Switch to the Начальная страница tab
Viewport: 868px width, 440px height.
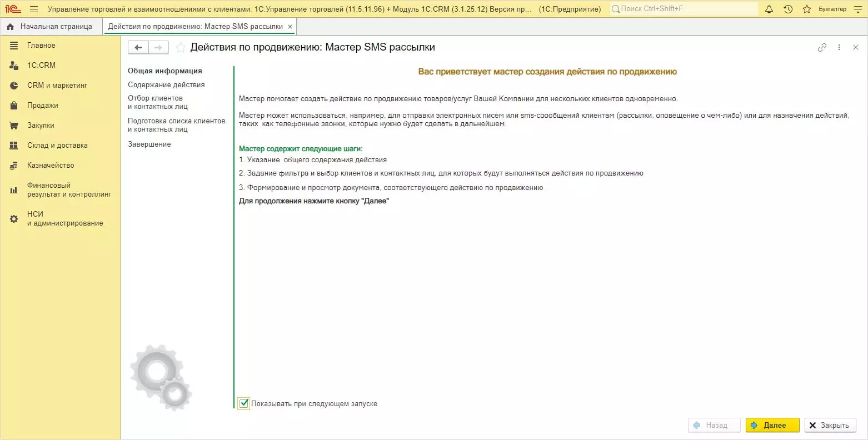[x=51, y=27]
